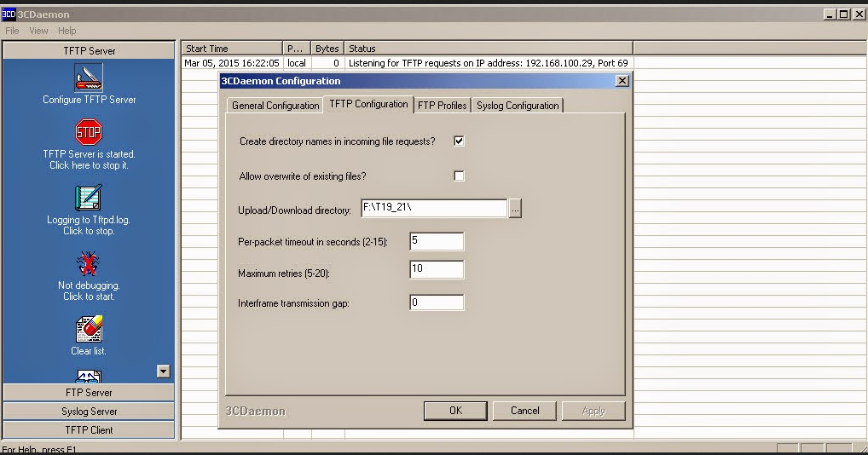Click the Not debugging bug icon
This screenshot has width=868, height=455.
[x=89, y=263]
